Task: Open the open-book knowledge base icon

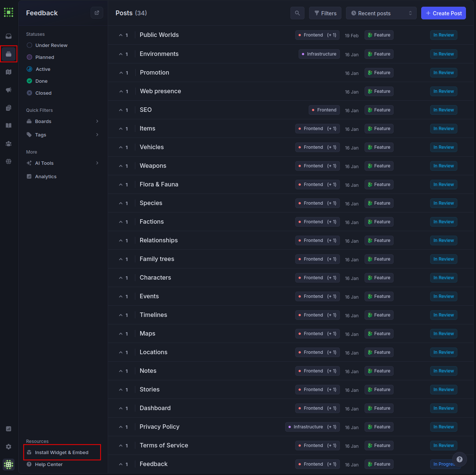Action: (9, 126)
